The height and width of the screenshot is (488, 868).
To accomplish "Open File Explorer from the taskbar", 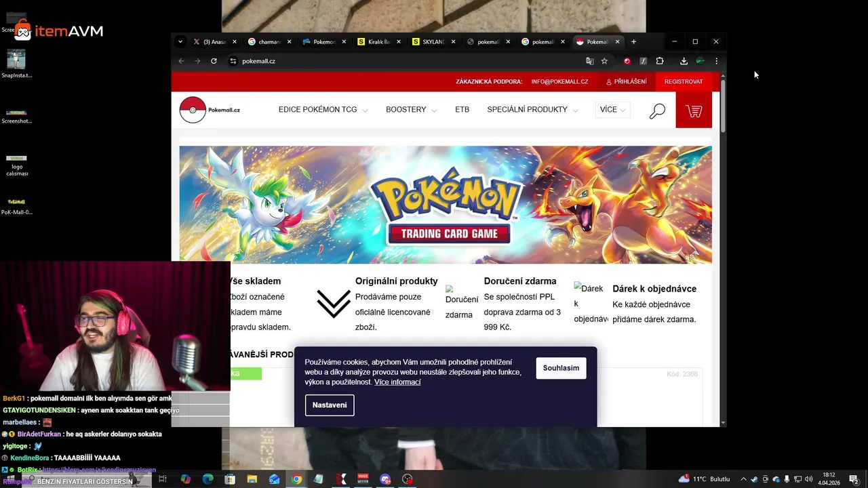I will tap(252, 479).
